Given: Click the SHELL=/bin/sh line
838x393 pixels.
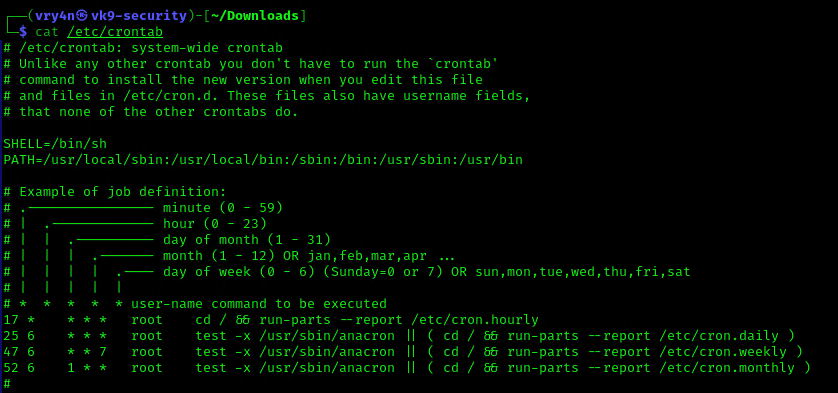Looking at the screenshot, I should point(55,144).
